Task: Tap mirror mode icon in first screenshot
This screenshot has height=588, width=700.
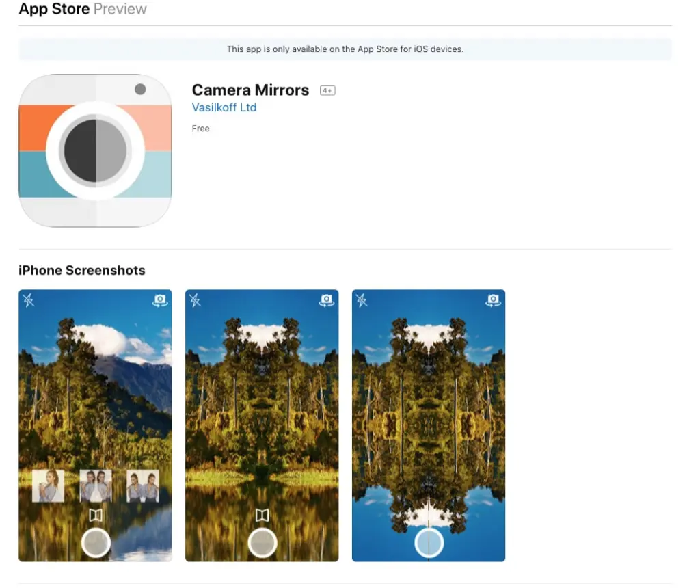Action: [96, 516]
